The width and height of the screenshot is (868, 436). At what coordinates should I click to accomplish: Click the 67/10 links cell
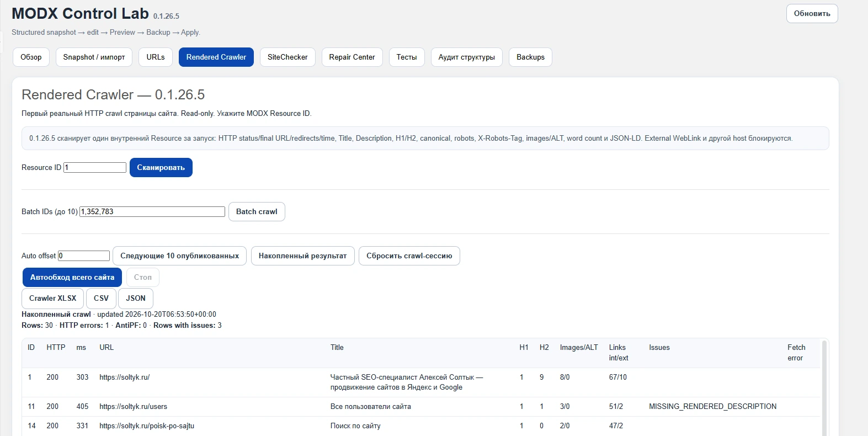point(618,377)
